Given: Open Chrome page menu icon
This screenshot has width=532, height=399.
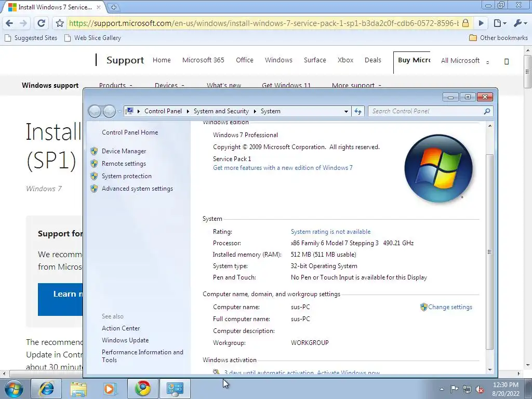Looking at the screenshot, I should (500, 23).
